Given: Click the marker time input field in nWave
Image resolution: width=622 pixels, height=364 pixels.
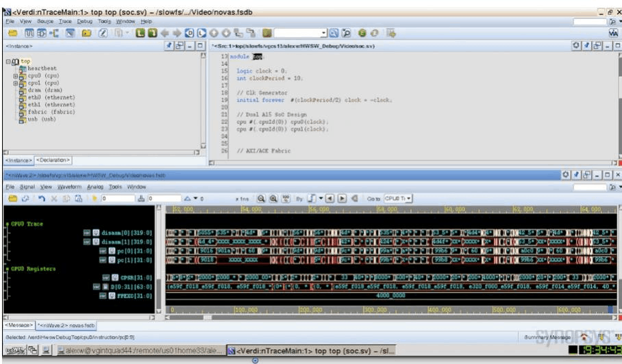Looking at the screenshot, I should (x=164, y=198).
